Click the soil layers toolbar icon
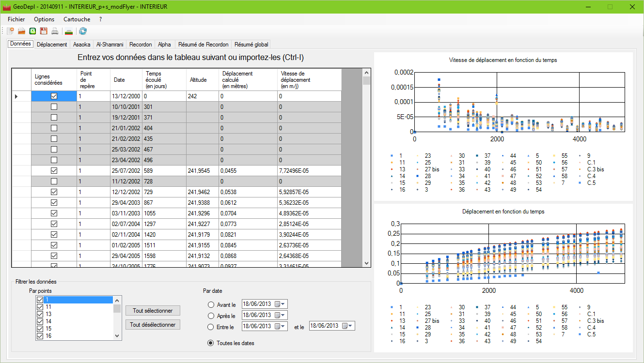Screen dimensions: 644x363 (69, 31)
